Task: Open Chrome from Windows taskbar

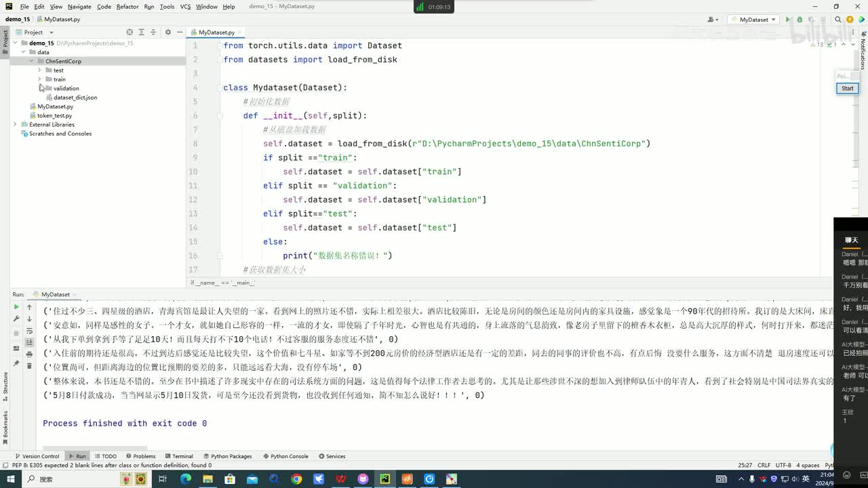Action: click(296, 479)
